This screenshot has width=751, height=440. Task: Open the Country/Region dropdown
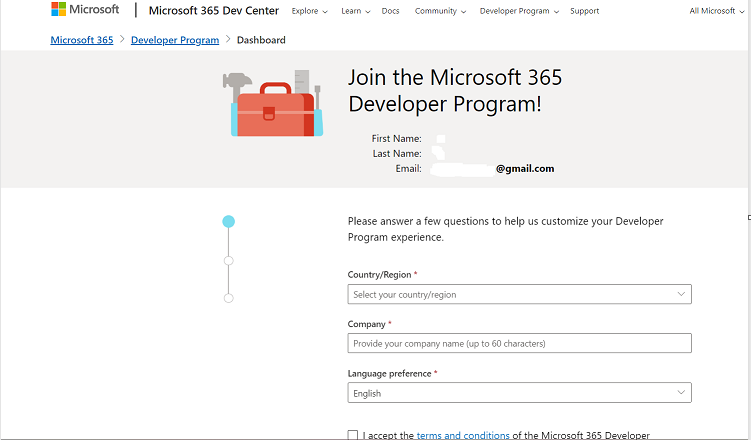pyautogui.click(x=519, y=294)
